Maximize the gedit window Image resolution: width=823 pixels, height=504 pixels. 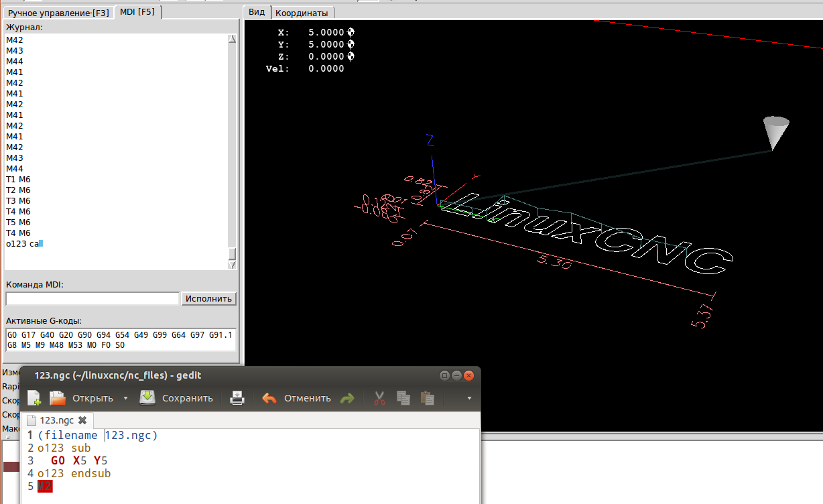[x=444, y=375]
